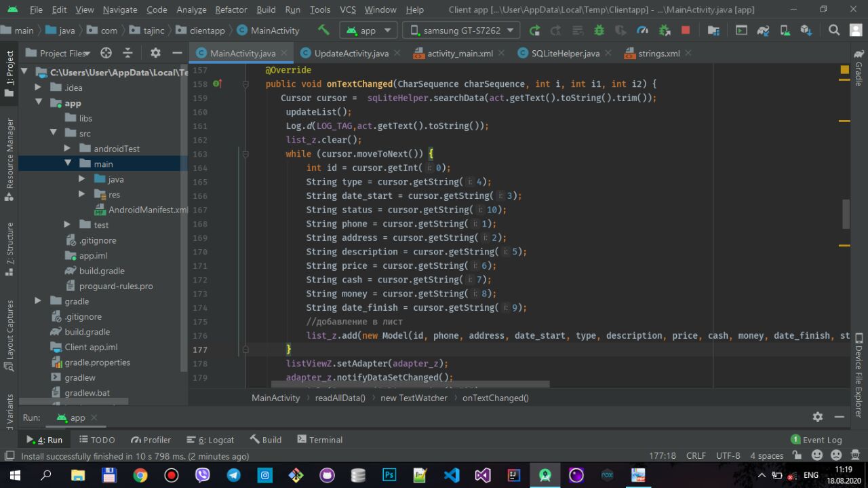Open the Refactor menu
Viewport: 868px width, 488px height.
point(231,10)
